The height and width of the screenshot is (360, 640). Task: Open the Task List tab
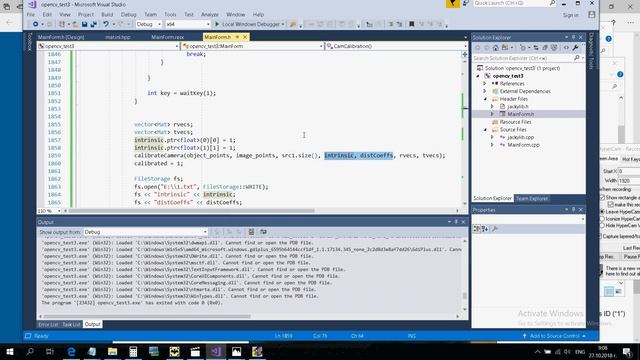tap(71, 324)
